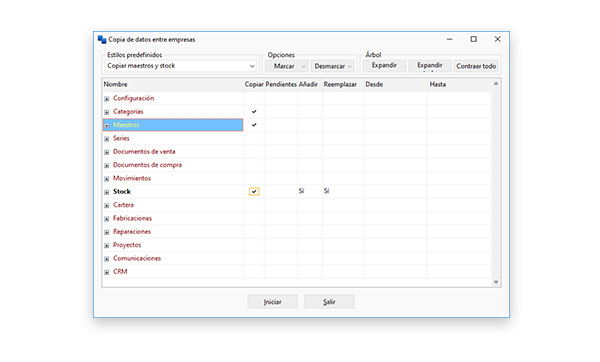Expand the Stock tree node

(x=107, y=192)
